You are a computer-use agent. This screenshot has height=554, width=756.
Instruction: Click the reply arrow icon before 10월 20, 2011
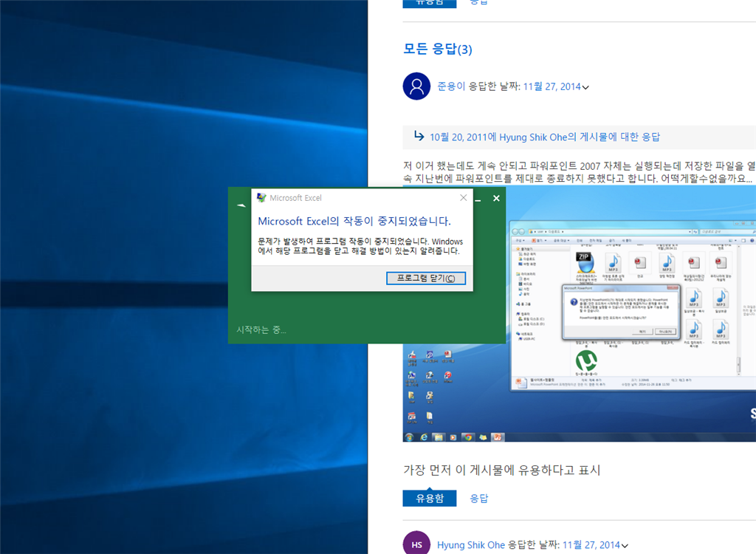(x=419, y=136)
